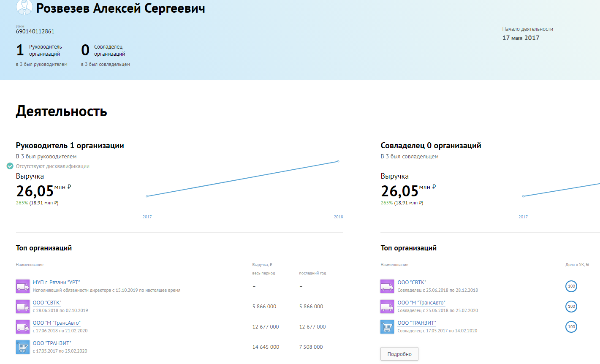Open the МУП г. Рязани "УРТ" organization link
Viewport: 600px width, 364px height.
pos(56,283)
